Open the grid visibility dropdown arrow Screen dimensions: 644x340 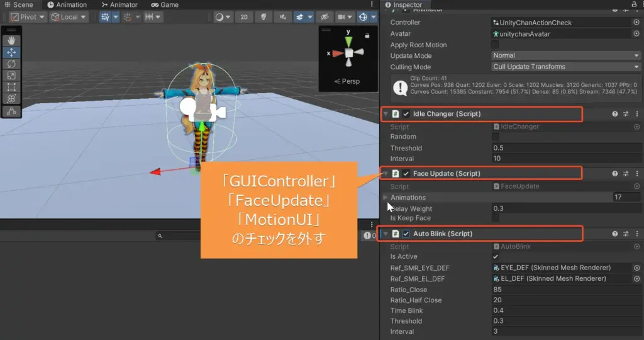(x=116, y=17)
